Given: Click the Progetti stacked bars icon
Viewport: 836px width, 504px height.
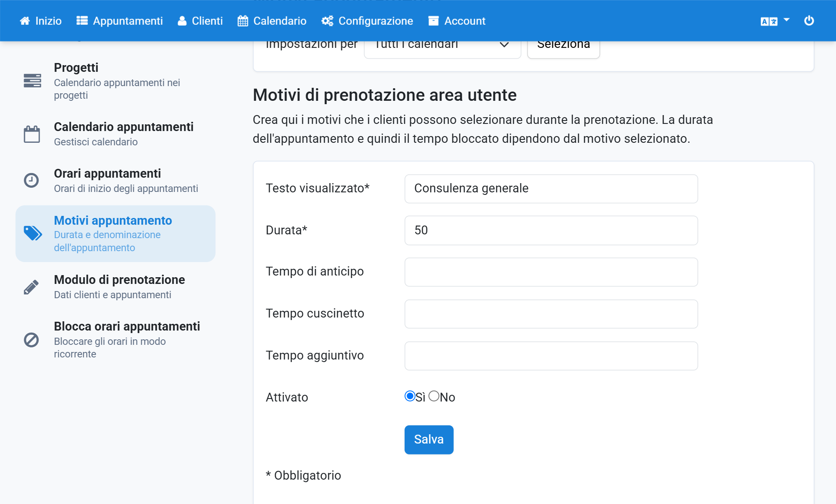Looking at the screenshot, I should pos(32,81).
